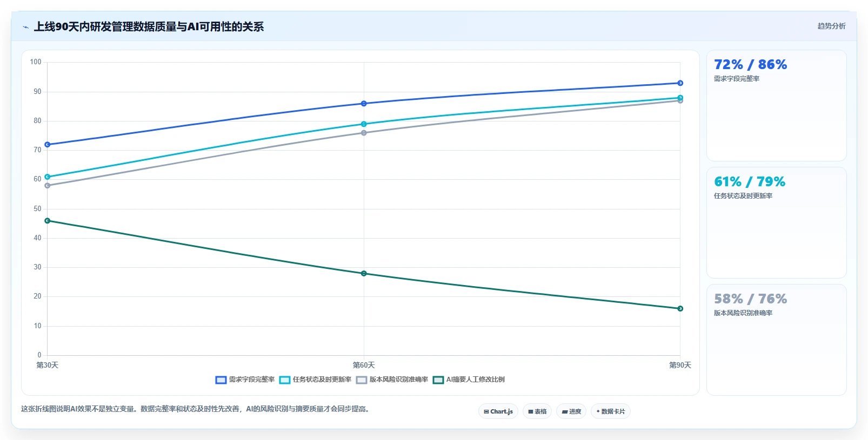
Task: Click the blue 需求字段完整率 legend swatch
Action: pos(221,380)
